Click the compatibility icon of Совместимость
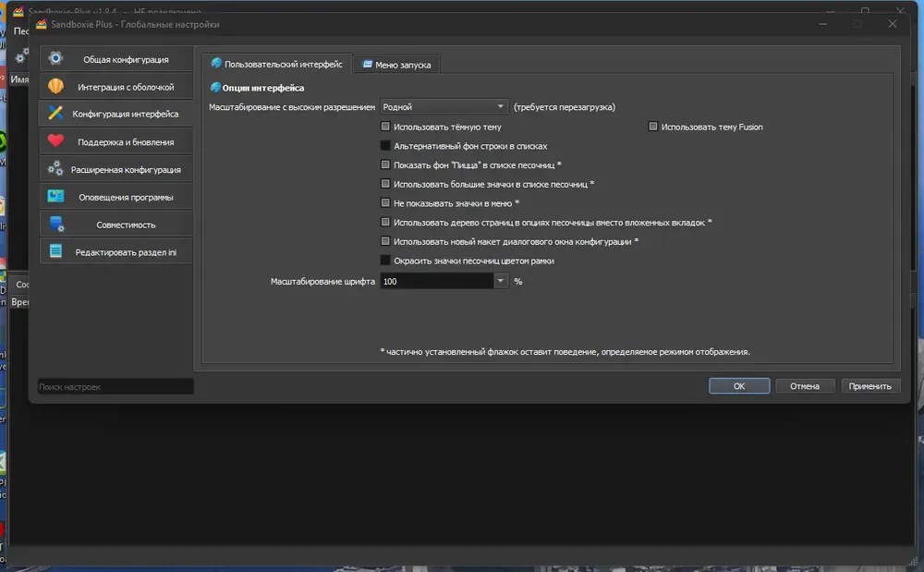The height and width of the screenshot is (572, 924). [x=56, y=224]
